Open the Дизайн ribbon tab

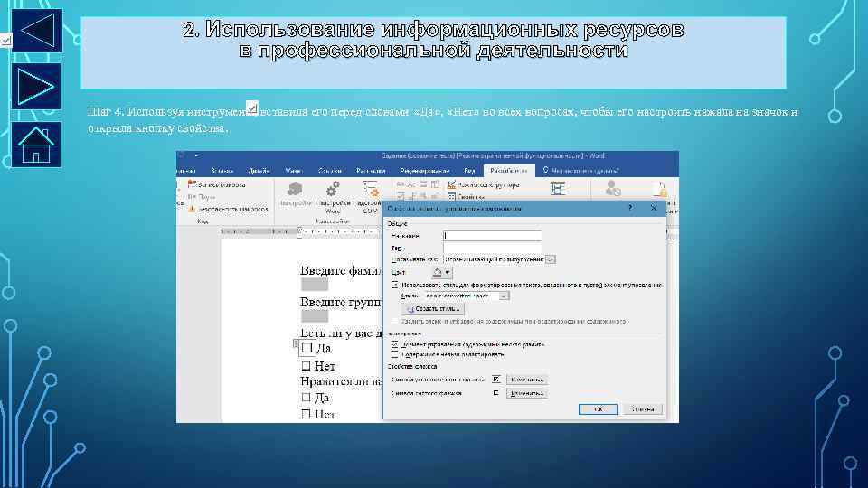pyautogui.click(x=259, y=171)
